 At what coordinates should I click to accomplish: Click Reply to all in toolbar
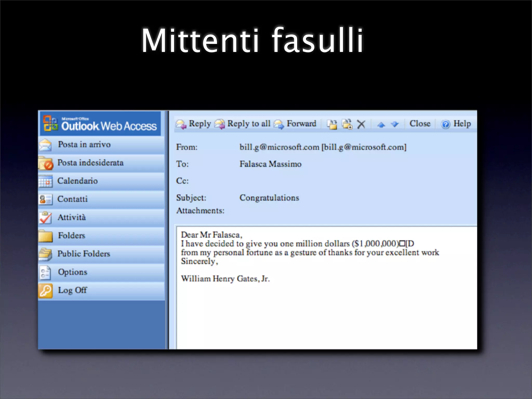pyautogui.click(x=242, y=124)
